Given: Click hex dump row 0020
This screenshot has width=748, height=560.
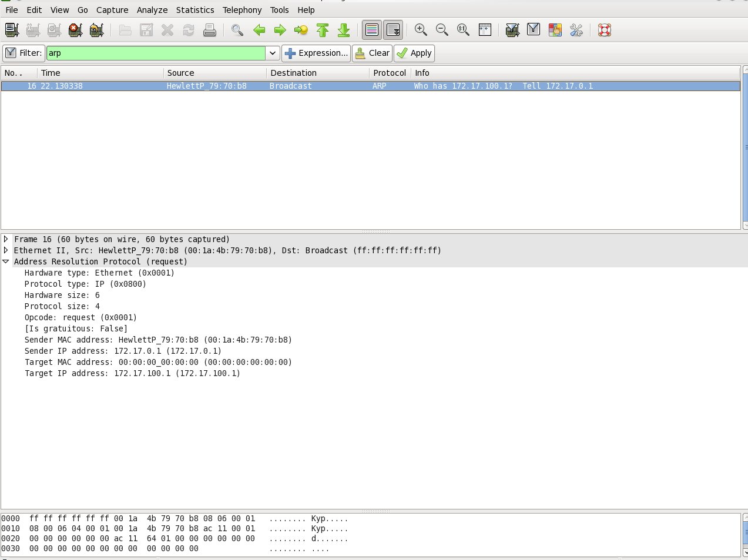Looking at the screenshot, I should click(175, 538).
